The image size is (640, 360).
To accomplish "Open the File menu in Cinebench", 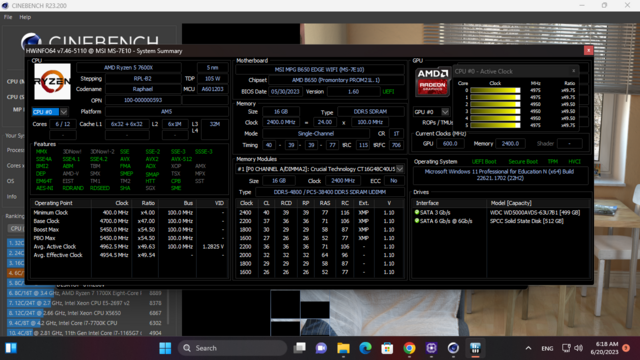I will (x=8, y=17).
